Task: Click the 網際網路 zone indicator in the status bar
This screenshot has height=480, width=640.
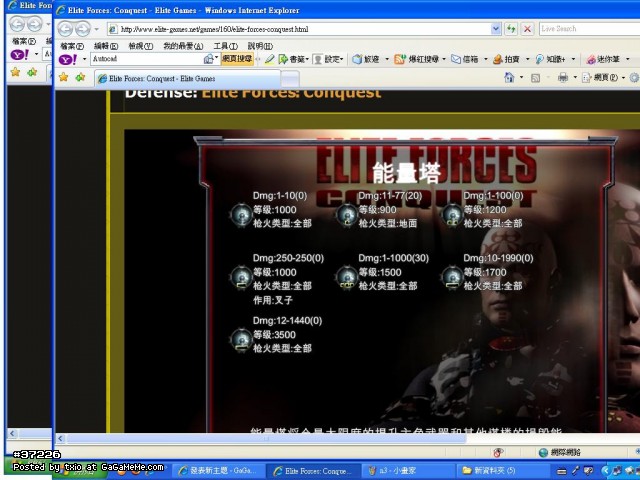Action: click(560, 452)
